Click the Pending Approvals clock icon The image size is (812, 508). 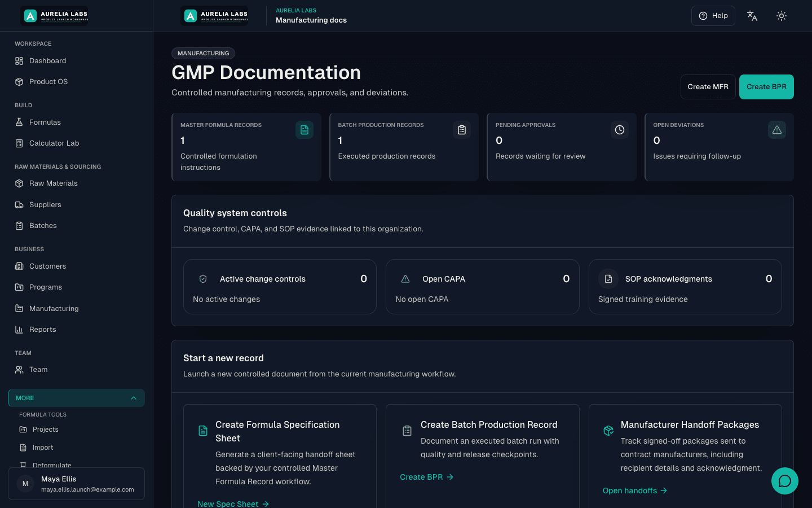coord(620,130)
